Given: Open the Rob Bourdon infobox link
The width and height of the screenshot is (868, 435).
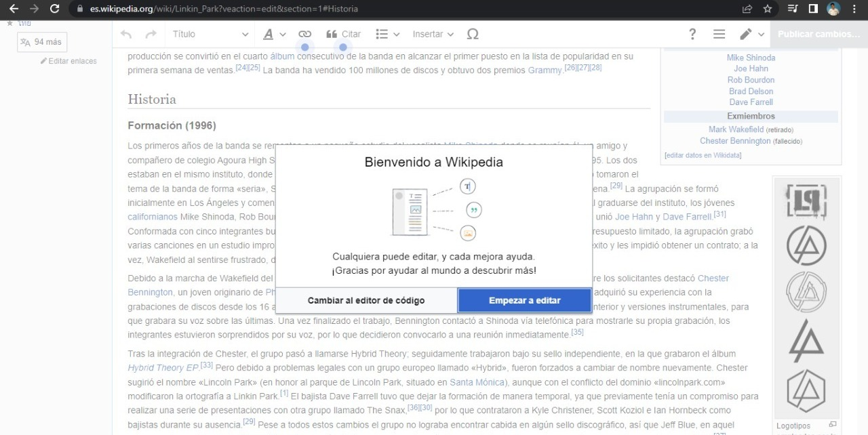Looking at the screenshot, I should coord(751,80).
